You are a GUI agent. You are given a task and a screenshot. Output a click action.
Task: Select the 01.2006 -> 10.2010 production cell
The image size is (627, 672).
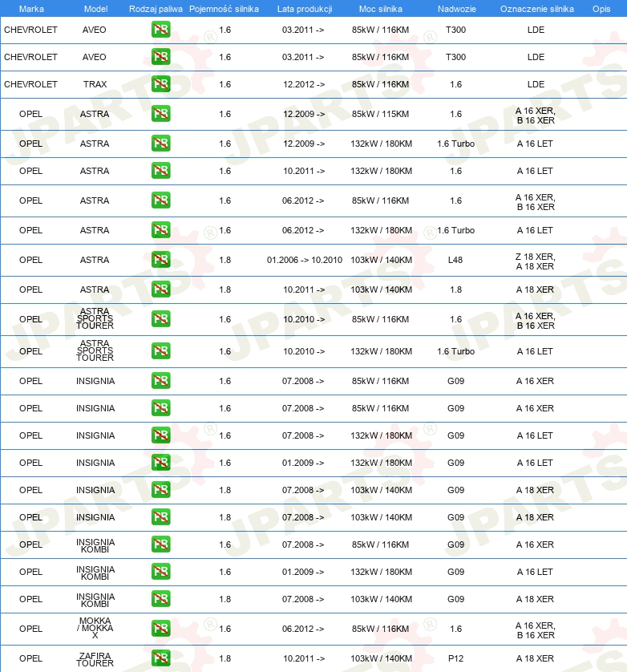(305, 260)
